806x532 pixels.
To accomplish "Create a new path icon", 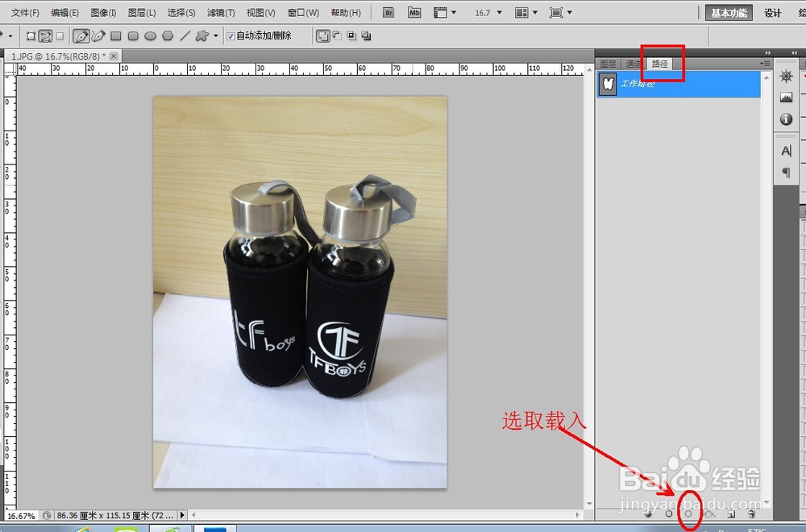I will click(731, 513).
